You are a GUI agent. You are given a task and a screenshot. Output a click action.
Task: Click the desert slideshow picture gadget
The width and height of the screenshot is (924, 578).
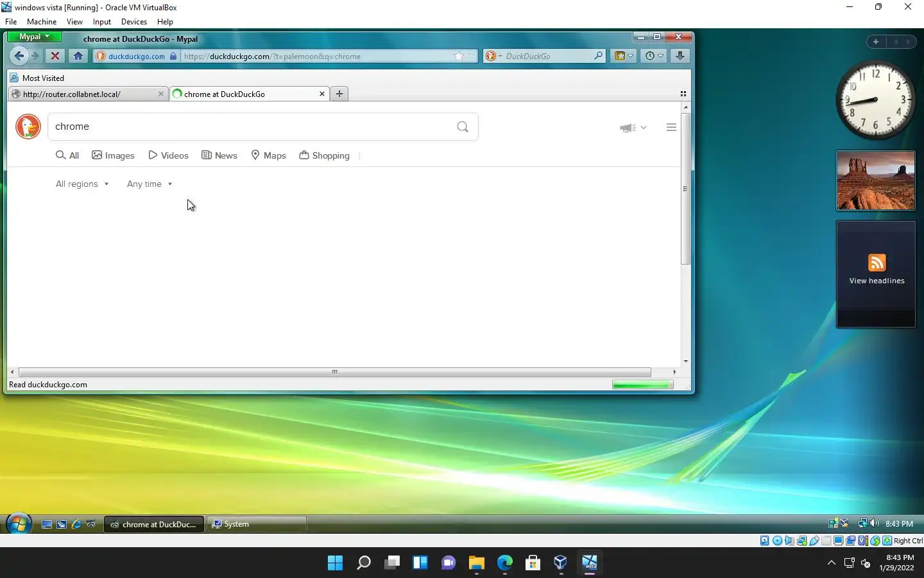876,180
